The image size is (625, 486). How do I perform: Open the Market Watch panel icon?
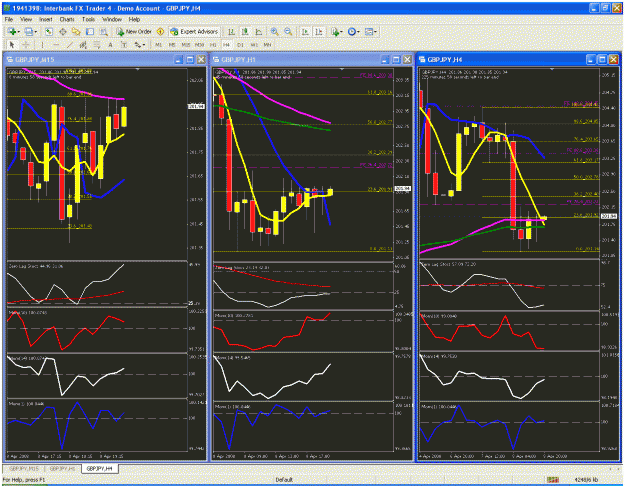[49, 31]
